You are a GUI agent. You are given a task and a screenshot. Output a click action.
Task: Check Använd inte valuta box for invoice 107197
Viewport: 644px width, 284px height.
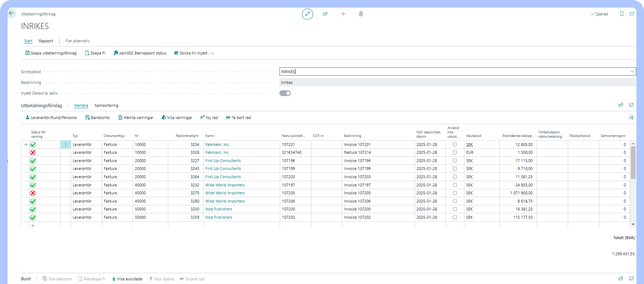(x=455, y=185)
